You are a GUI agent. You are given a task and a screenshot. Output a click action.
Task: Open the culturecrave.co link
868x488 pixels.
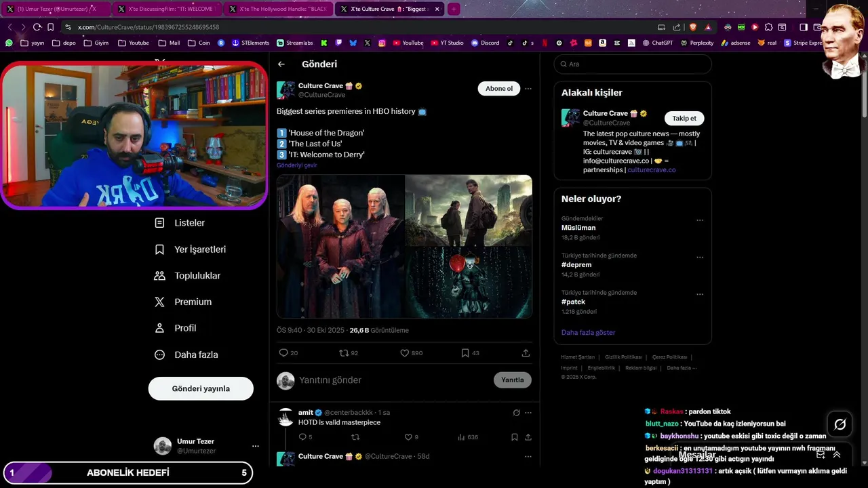click(x=652, y=170)
